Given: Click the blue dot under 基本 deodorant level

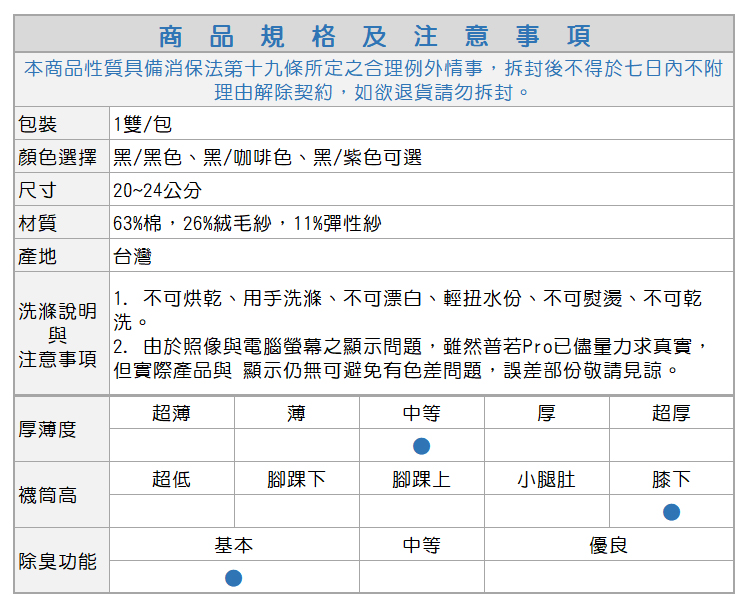Looking at the screenshot, I should click(x=233, y=578).
